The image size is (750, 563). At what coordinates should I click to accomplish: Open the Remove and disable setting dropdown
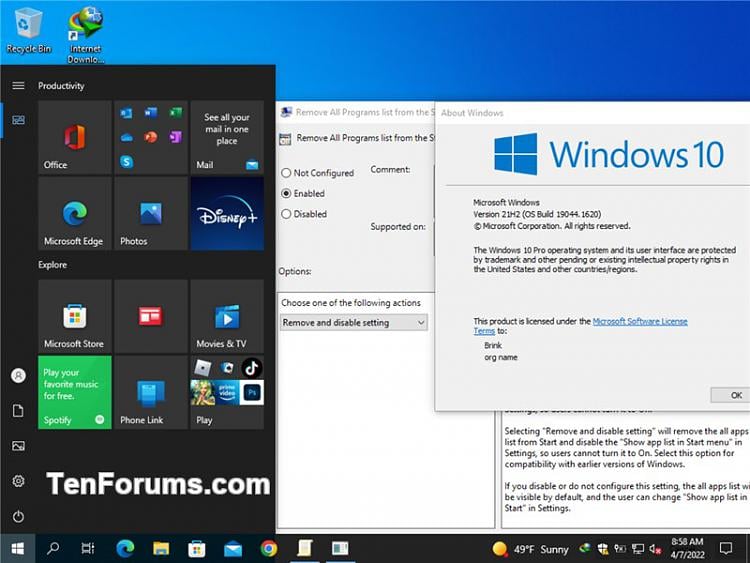pyautogui.click(x=353, y=322)
